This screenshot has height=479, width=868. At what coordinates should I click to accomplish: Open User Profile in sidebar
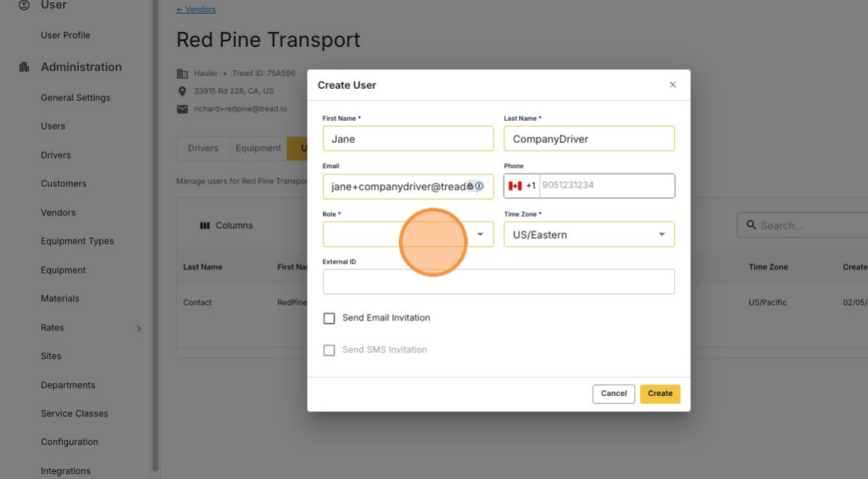click(x=65, y=35)
